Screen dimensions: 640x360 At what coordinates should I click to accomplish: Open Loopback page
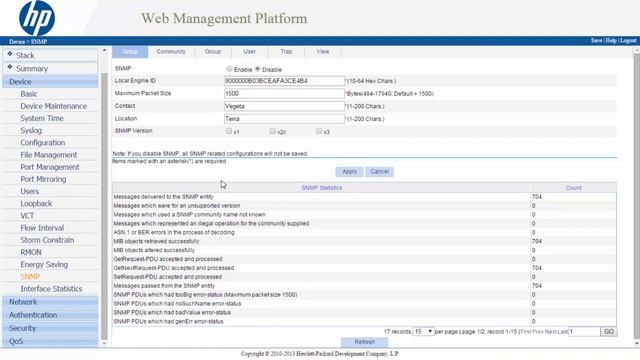(x=36, y=204)
